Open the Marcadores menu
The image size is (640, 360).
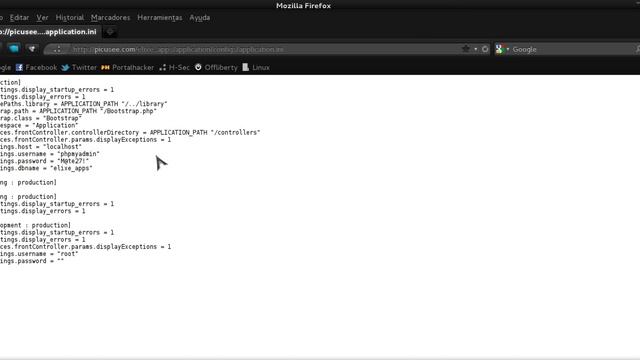tap(110, 18)
